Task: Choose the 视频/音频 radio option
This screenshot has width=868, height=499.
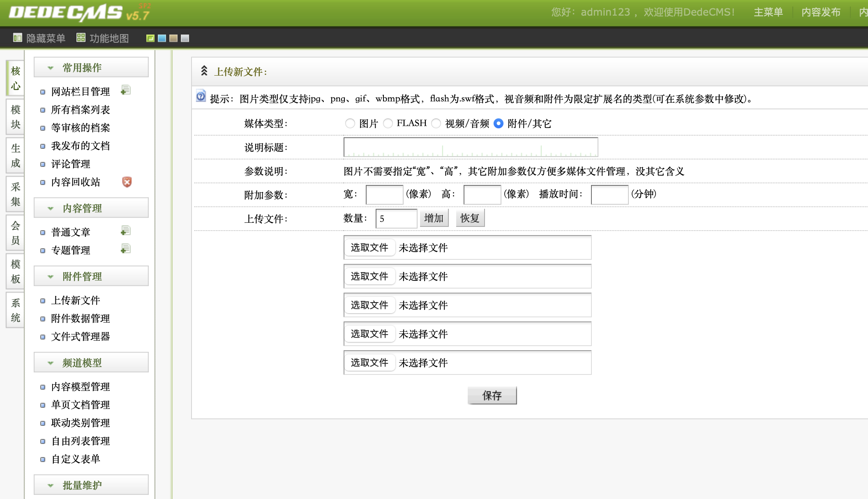Action: point(436,123)
